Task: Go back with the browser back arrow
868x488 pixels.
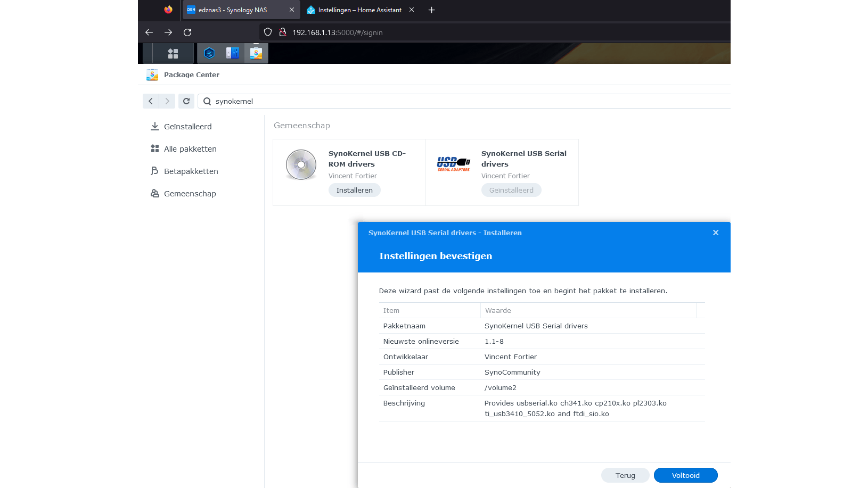Action: (x=149, y=32)
